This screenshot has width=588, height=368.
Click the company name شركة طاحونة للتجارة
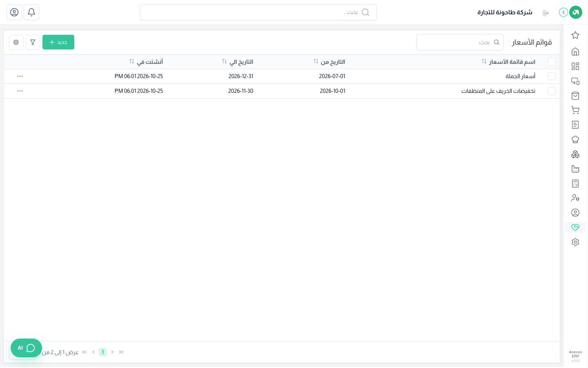tap(505, 12)
